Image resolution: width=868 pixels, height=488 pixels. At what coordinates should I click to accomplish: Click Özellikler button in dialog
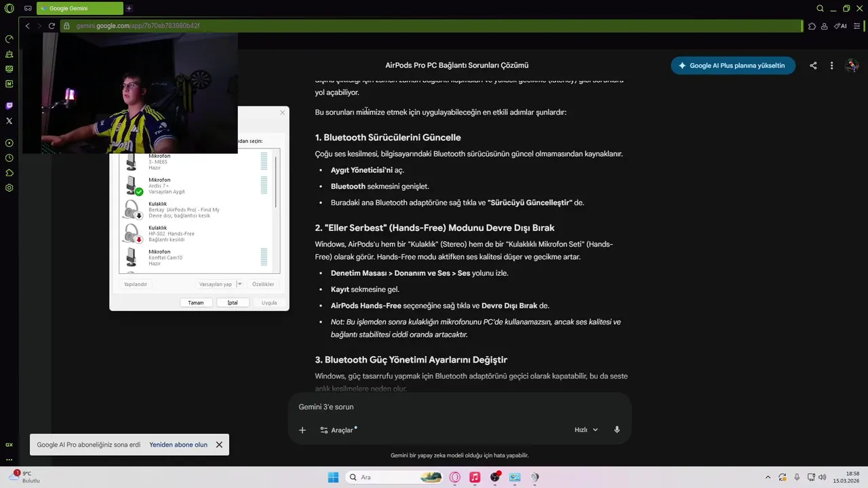(x=263, y=284)
